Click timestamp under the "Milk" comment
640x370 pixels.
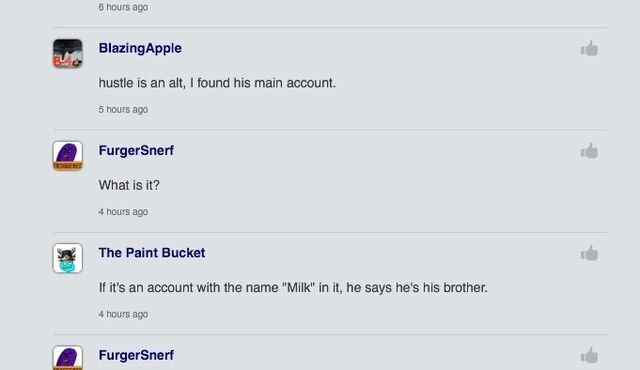point(123,314)
